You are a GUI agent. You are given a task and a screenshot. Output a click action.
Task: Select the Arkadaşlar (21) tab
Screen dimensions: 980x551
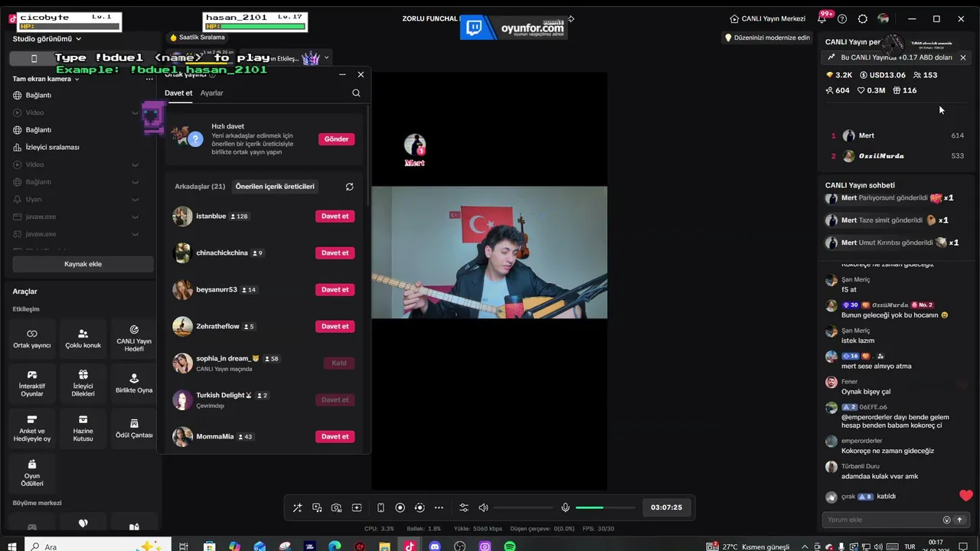coord(200,187)
